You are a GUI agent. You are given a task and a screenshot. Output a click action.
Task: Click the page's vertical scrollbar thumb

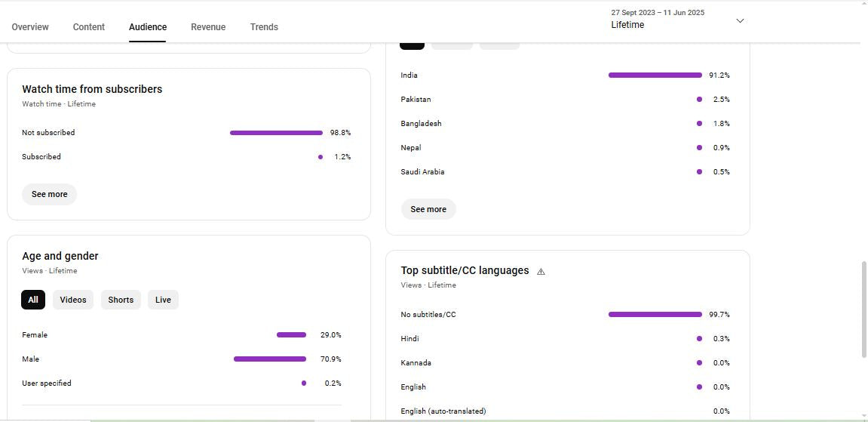[863, 310]
